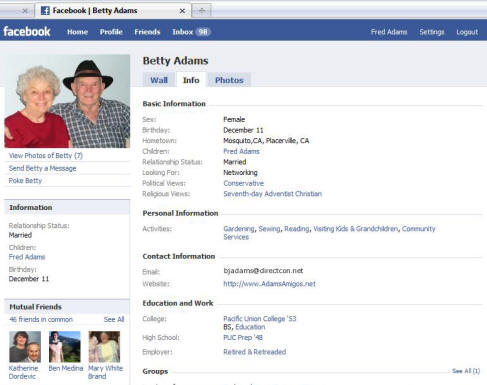
Task: Open Katherine Dordevic's friend thumbnail
Action: click(x=25, y=347)
